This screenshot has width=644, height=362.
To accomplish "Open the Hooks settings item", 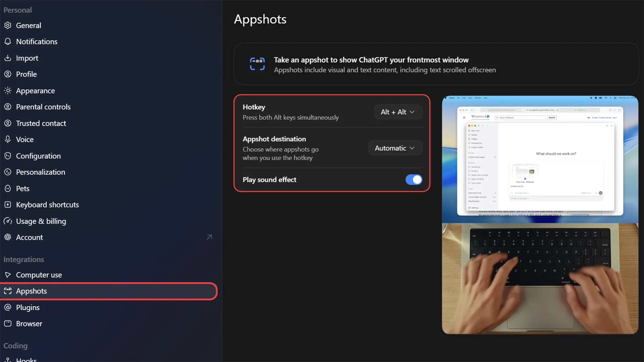I will click(x=109, y=359).
